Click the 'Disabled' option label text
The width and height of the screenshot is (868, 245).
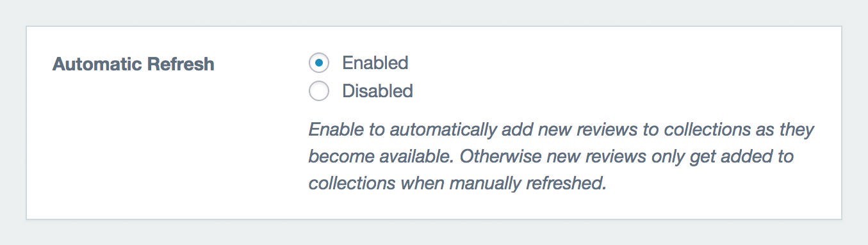[377, 91]
